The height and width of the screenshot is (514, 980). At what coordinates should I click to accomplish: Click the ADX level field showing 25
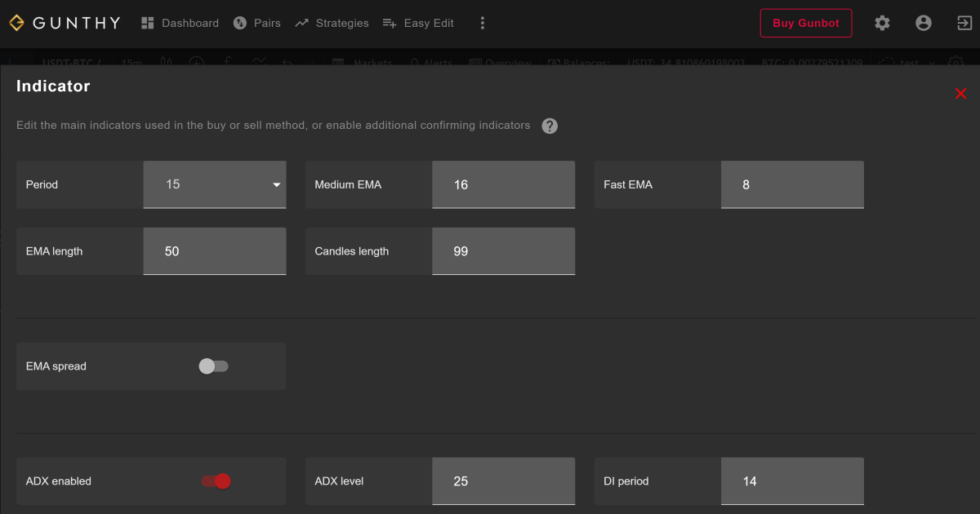[x=504, y=481]
